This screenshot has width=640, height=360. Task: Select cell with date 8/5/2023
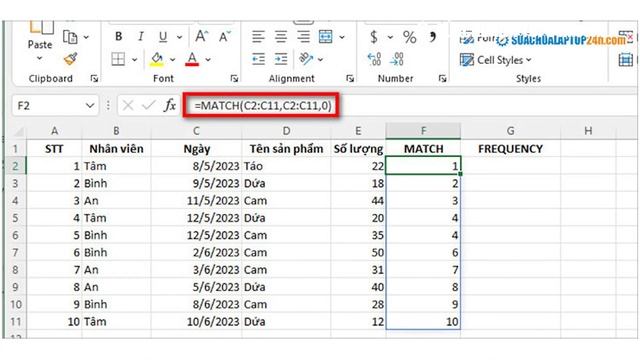pyautogui.click(x=196, y=166)
